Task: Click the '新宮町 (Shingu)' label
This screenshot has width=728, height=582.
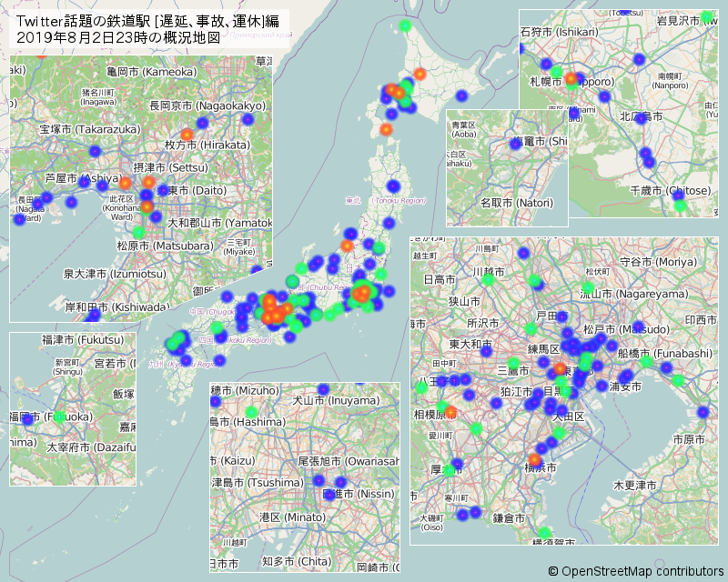Action: [x=67, y=367]
